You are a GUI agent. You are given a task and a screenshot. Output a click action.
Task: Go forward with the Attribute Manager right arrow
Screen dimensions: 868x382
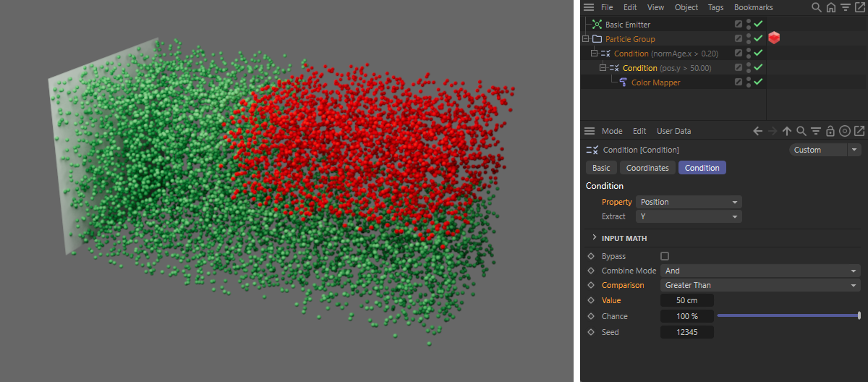773,131
